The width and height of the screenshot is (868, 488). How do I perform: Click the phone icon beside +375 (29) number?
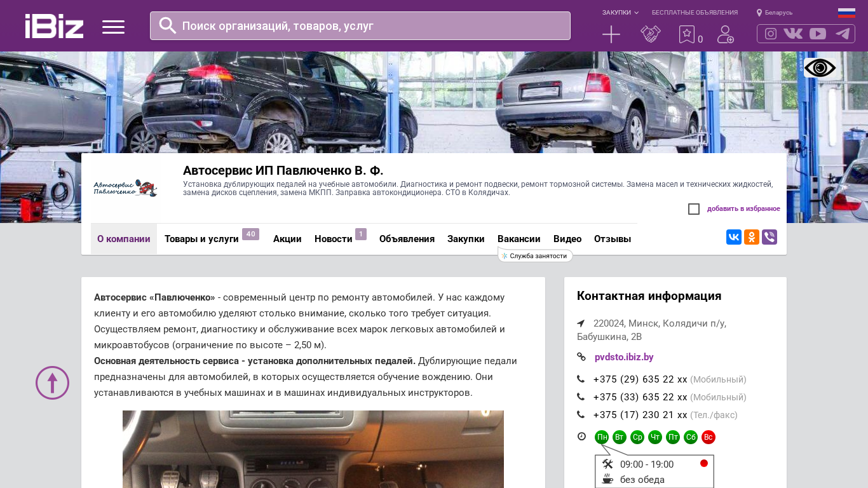581,379
